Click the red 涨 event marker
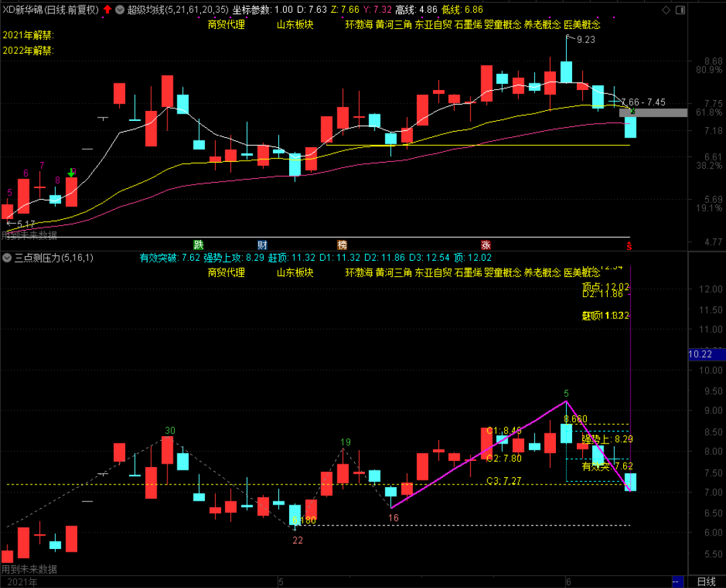726x588 pixels. point(486,245)
